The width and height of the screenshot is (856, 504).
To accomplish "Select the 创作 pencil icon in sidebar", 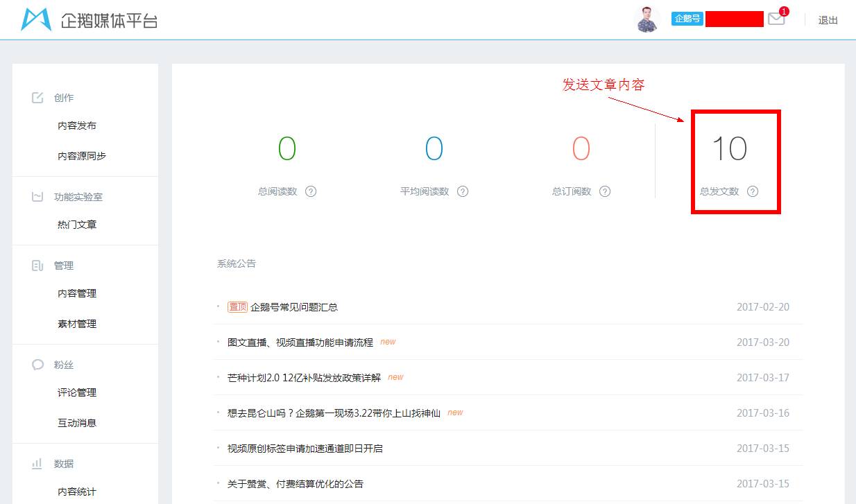I will (39, 97).
